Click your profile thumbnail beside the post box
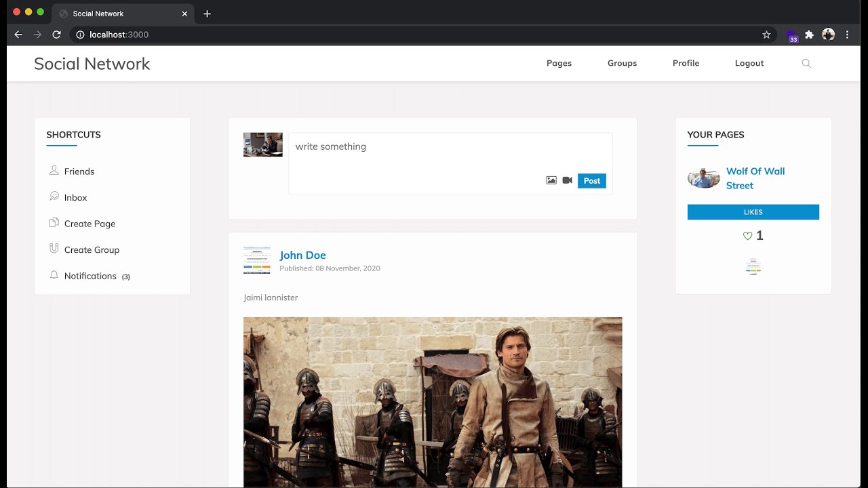The height and width of the screenshot is (488, 868). pos(263,144)
